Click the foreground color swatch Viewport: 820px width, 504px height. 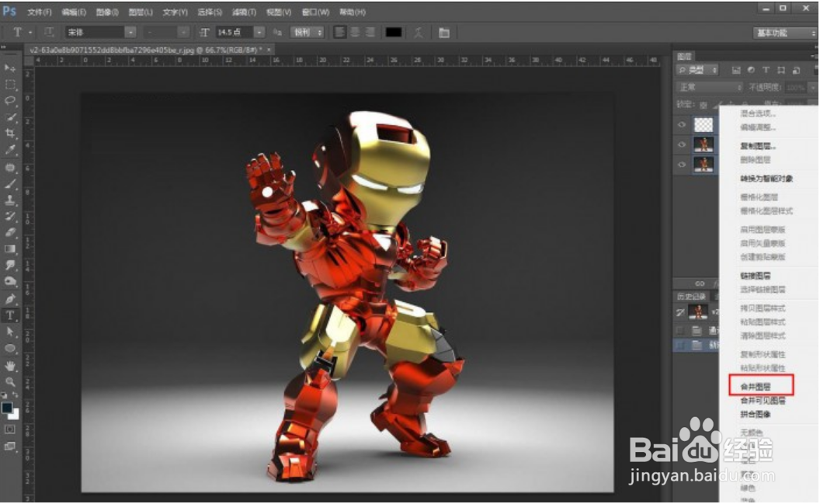(7, 408)
